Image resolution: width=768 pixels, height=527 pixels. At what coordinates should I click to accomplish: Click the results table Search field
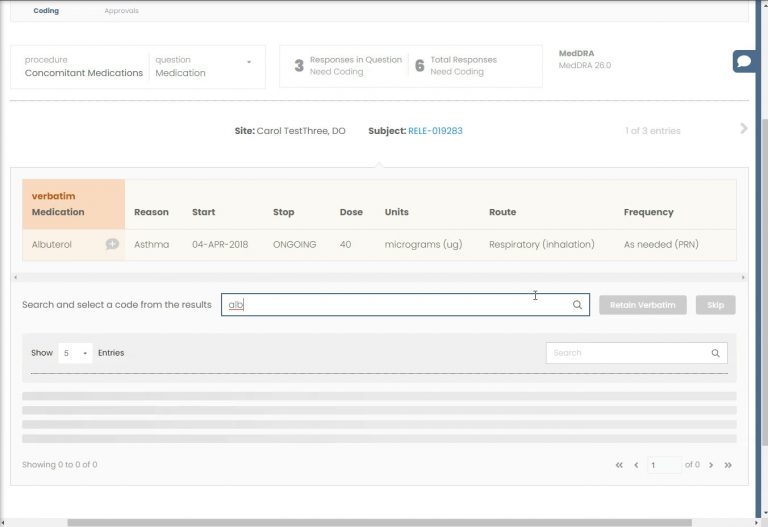pos(628,353)
